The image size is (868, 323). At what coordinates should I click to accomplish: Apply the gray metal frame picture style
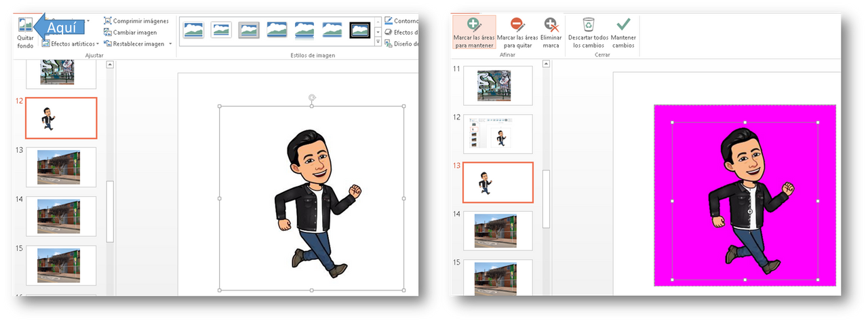point(250,29)
